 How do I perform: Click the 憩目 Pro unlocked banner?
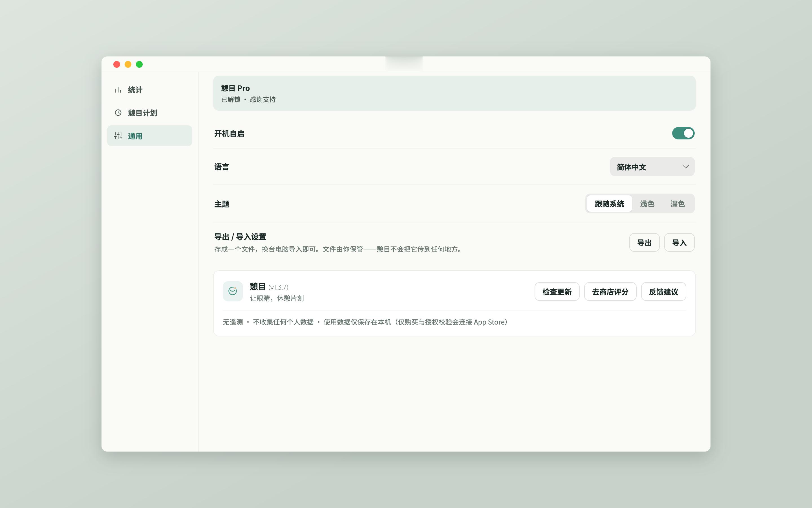point(454,93)
